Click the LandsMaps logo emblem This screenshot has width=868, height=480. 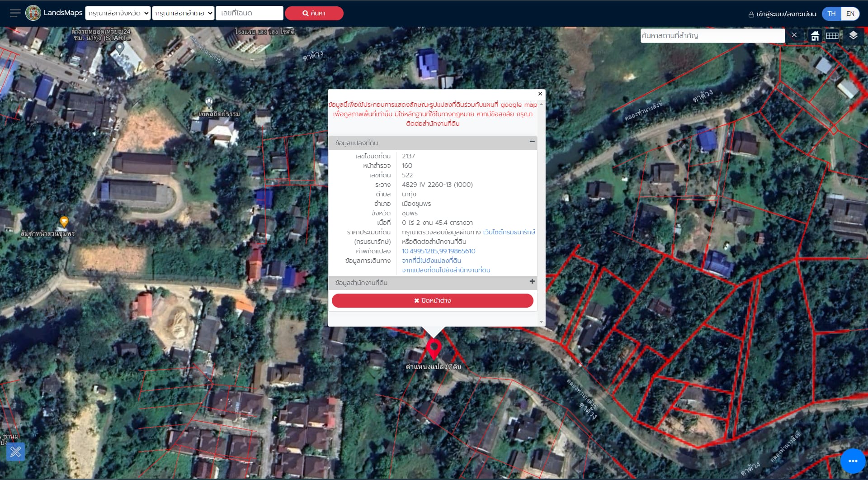pyautogui.click(x=33, y=13)
